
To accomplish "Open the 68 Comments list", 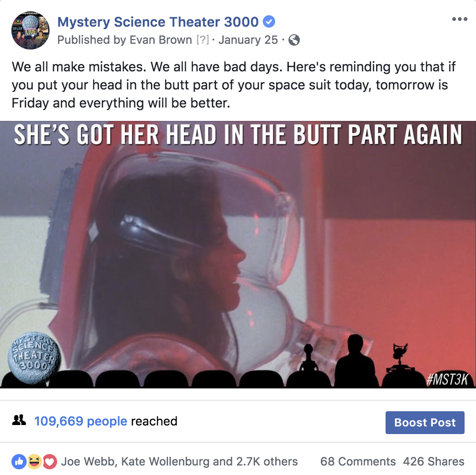I will coord(358,461).
